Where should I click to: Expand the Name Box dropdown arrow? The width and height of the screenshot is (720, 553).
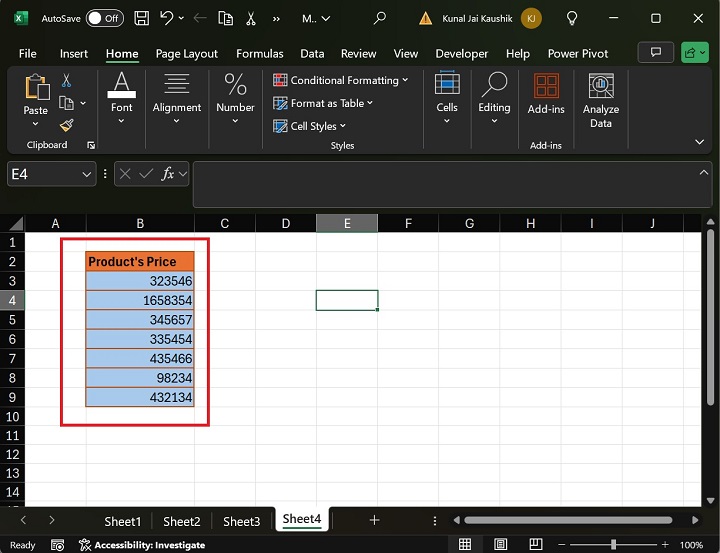pyautogui.click(x=86, y=174)
